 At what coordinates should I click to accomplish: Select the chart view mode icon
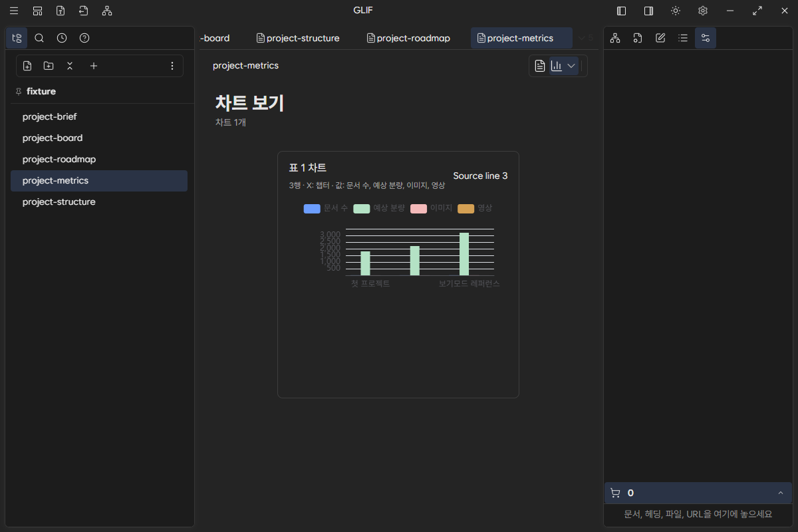(x=557, y=66)
